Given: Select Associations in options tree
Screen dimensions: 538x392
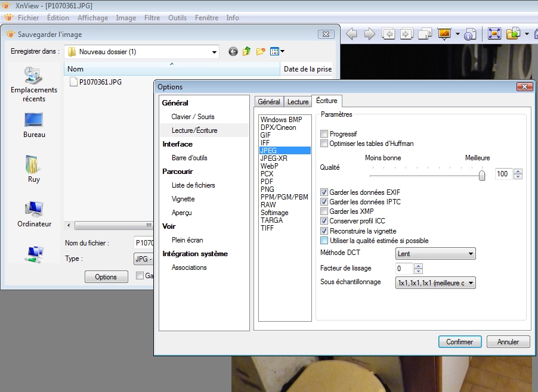Looking at the screenshot, I should (x=189, y=267).
